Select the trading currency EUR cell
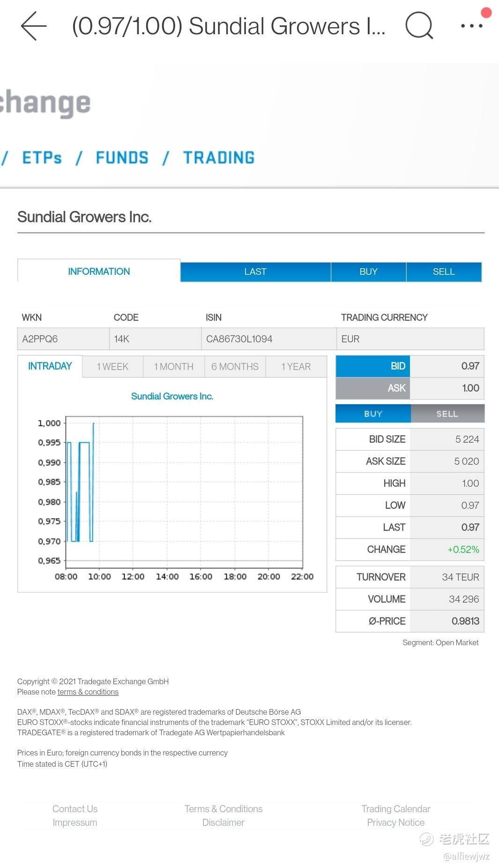Image resolution: width=499 pixels, height=868 pixels. pyautogui.click(x=410, y=339)
